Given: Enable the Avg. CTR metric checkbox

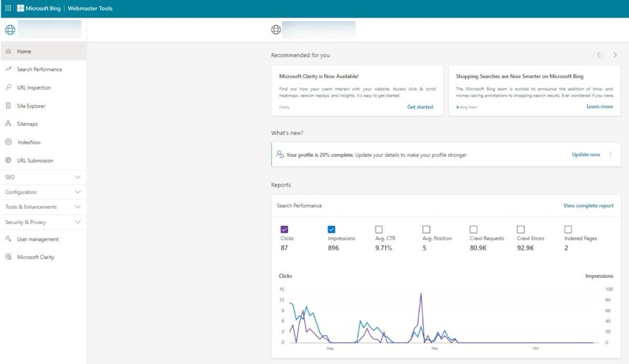Looking at the screenshot, I should click(x=379, y=229).
